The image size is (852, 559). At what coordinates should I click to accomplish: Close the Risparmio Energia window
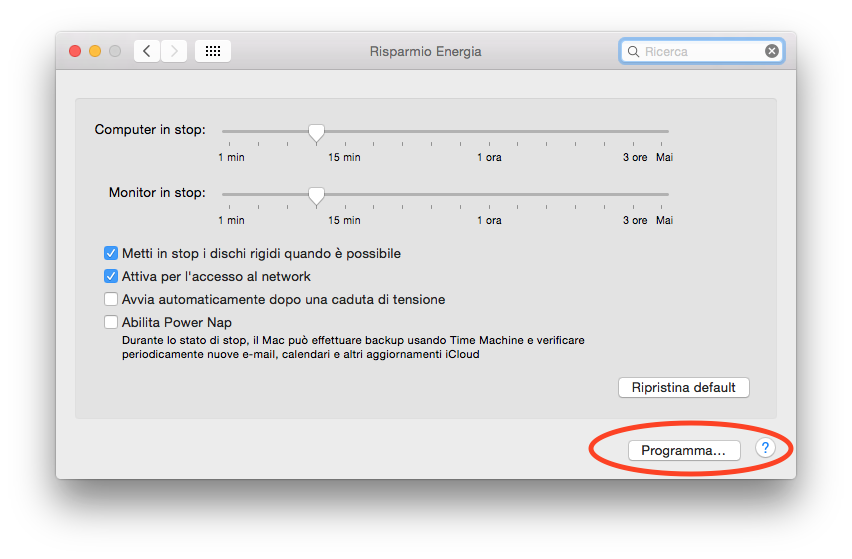[75, 51]
